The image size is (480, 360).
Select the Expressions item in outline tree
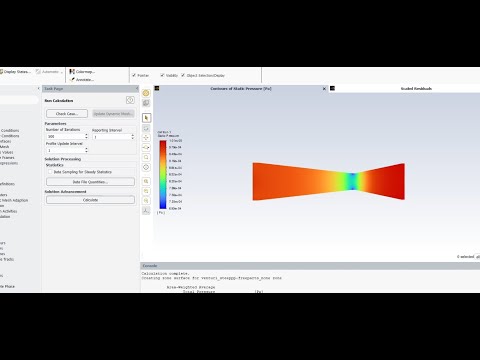(9, 163)
